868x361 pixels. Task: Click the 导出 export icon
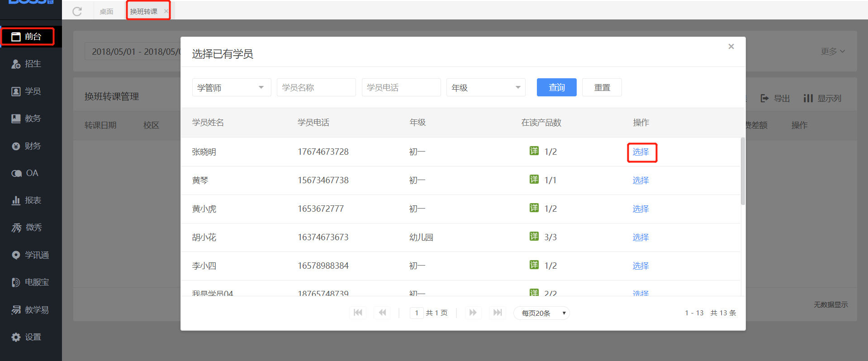tap(764, 98)
